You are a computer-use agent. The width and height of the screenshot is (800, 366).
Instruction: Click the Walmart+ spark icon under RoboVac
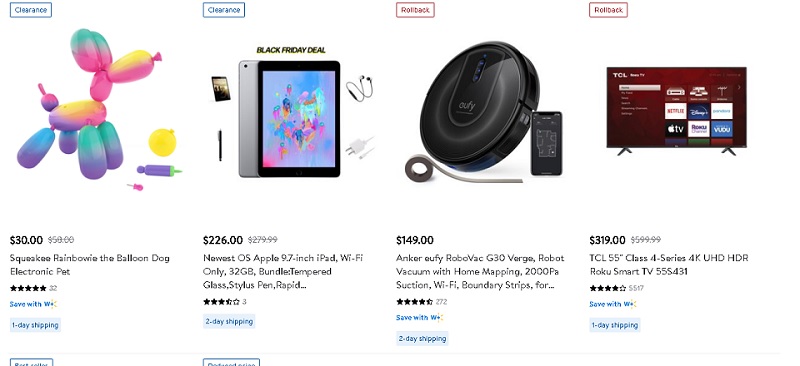click(437, 318)
